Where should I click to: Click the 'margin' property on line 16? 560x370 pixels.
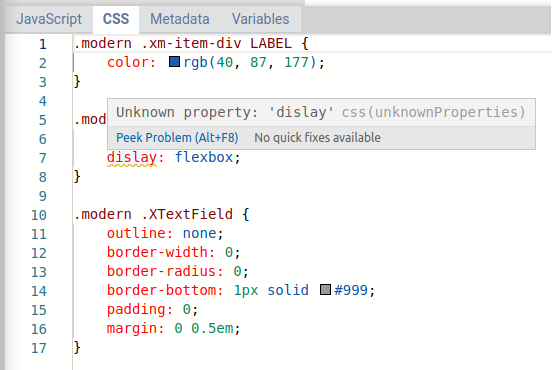pyautogui.click(x=132, y=328)
